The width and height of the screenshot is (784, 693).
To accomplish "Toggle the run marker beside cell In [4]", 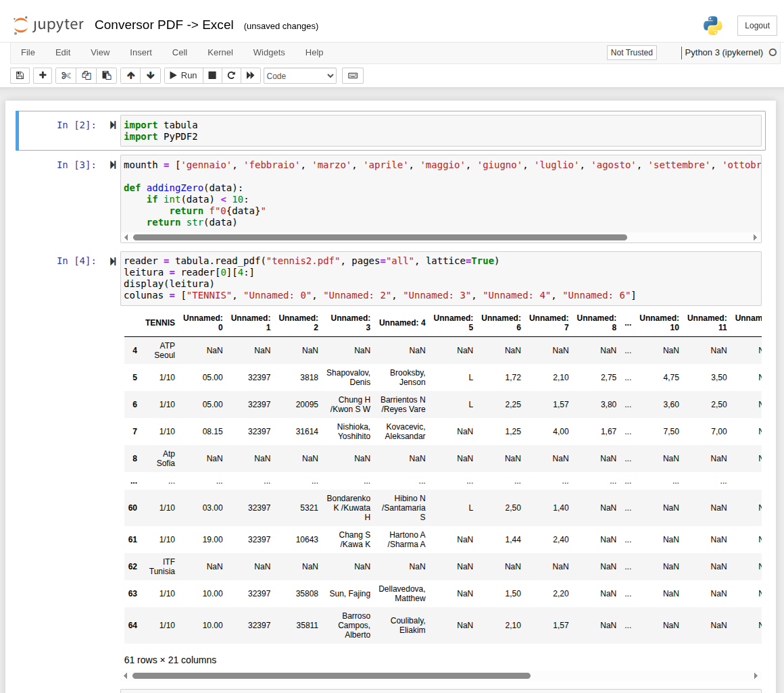I will 113,261.
